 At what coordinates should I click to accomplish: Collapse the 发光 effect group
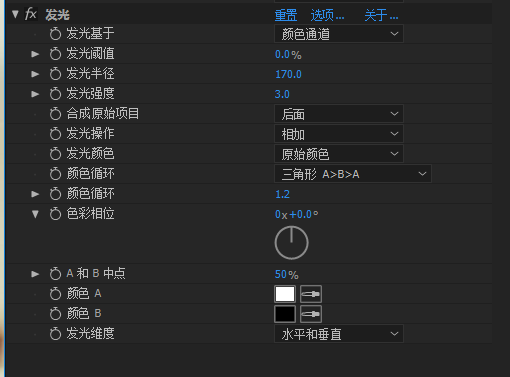pos(15,14)
